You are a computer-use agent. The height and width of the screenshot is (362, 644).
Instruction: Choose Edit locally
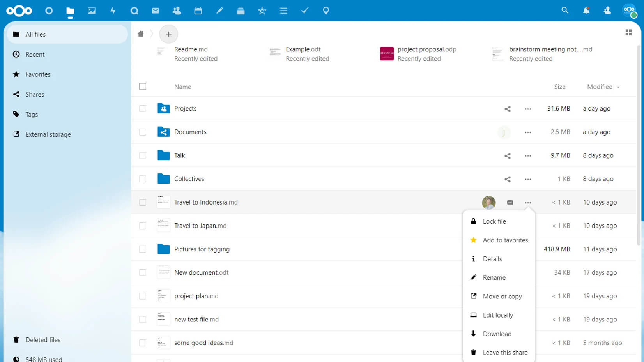click(x=499, y=315)
